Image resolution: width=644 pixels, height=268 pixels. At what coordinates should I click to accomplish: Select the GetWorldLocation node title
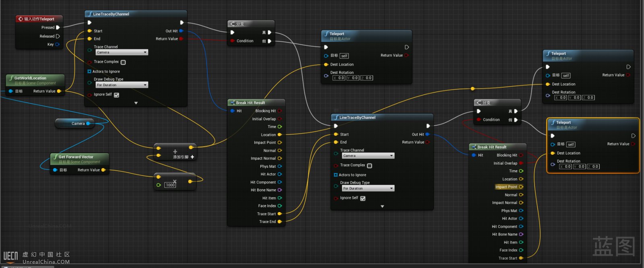click(30, 78)
